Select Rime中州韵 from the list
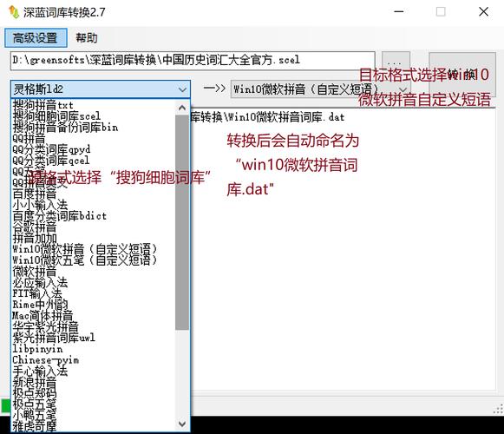The width and height of the screenshot is (504, 434). point(93,305)
